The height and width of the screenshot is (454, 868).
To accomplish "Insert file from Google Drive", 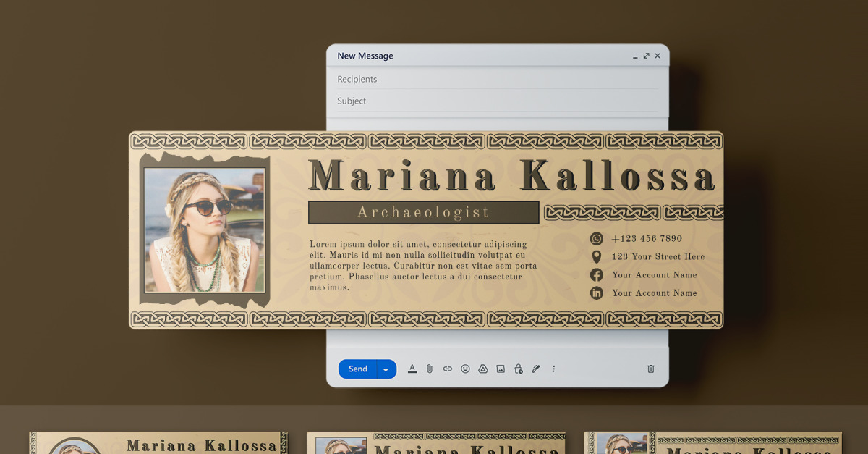I will [x=483, y=369].
